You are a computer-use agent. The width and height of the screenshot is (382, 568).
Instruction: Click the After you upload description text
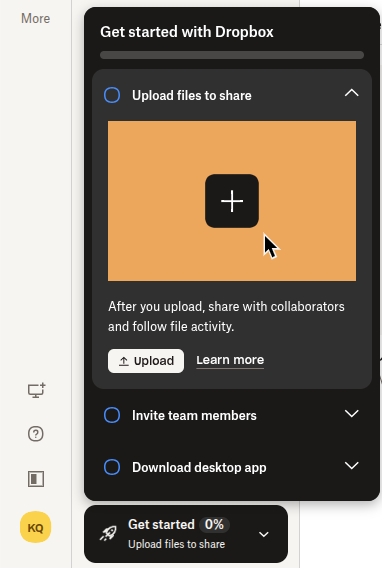226,316
